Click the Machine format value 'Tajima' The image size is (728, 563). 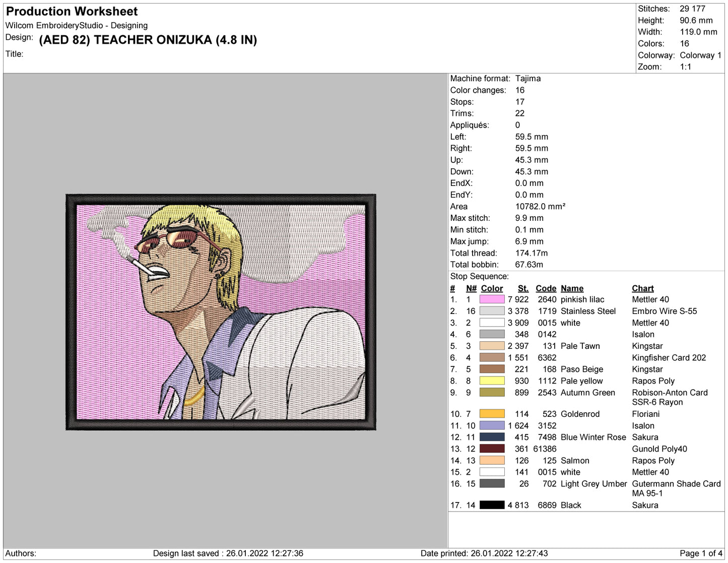(528, 78)
